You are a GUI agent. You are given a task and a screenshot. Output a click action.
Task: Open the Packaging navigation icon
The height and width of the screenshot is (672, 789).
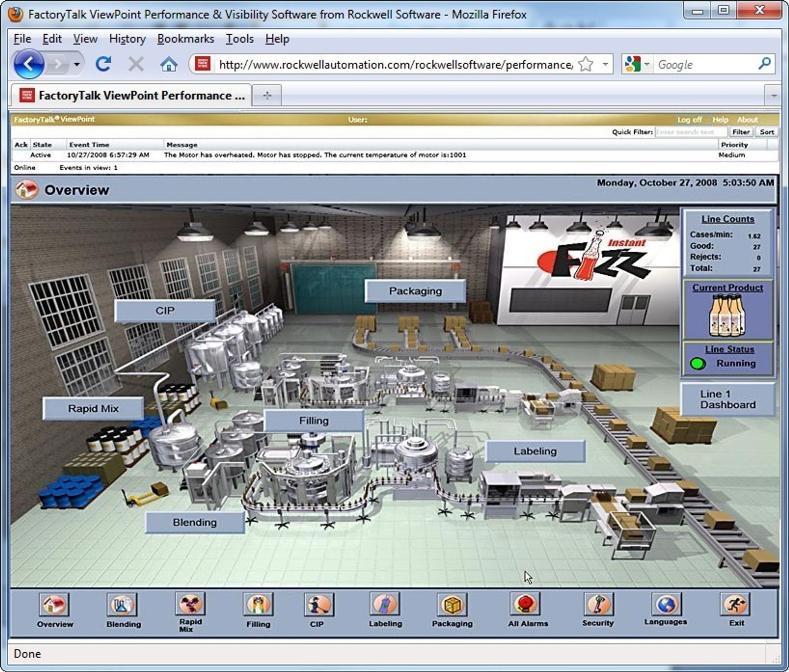pos(452,604)
